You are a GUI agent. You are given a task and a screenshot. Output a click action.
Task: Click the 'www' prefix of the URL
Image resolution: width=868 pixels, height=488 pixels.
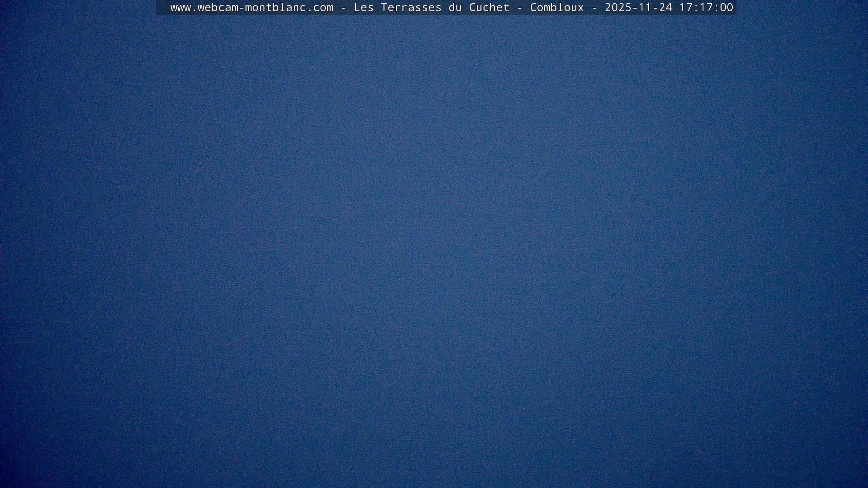click(x=180, y=7)
